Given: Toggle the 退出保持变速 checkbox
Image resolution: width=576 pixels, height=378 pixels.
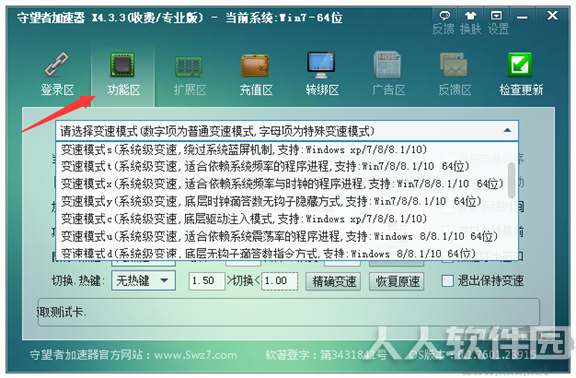Looking at the screenshot, I should coord(447,281).
